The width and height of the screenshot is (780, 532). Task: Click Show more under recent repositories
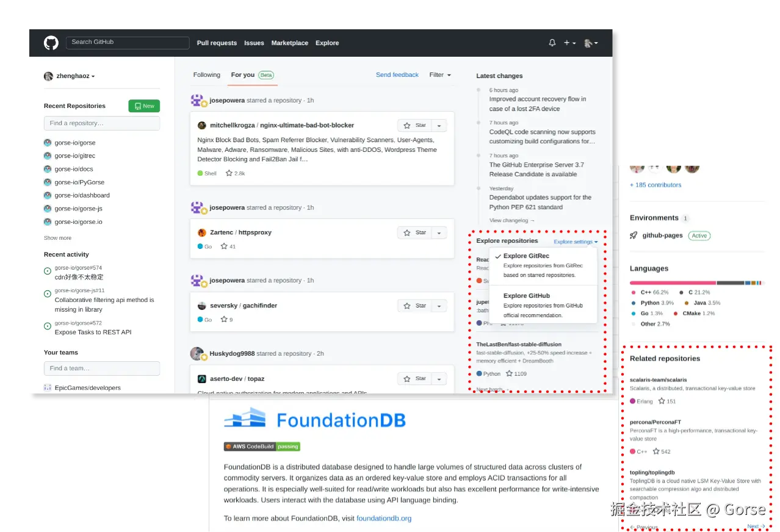click(x=57, y=238)
